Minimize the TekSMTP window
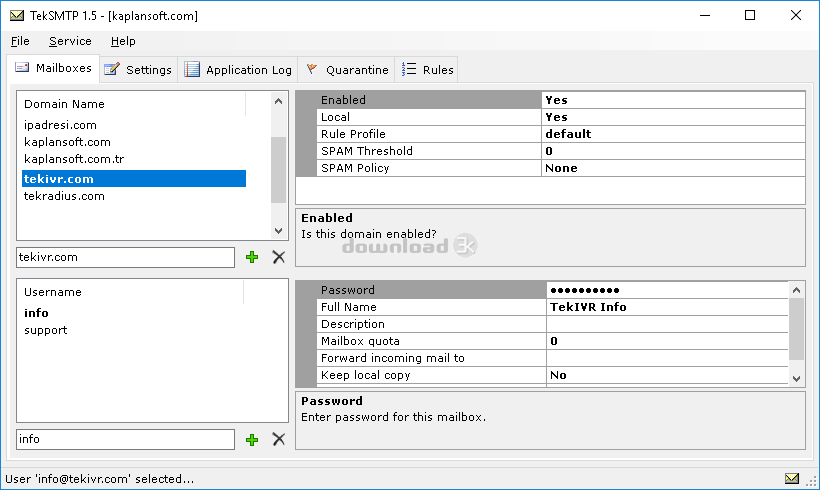Image resolution: width=820 pixels, height=490 pixels. click(x=705, y=16)
